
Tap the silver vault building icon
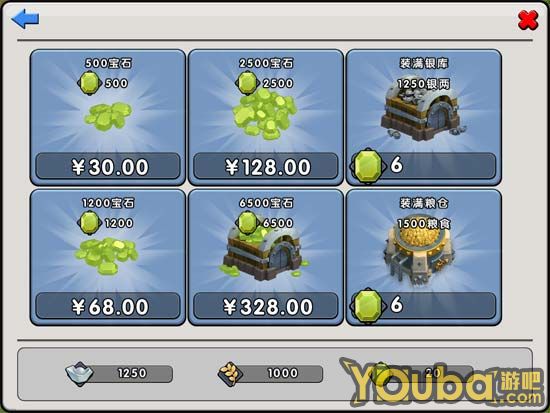(421, 114)
